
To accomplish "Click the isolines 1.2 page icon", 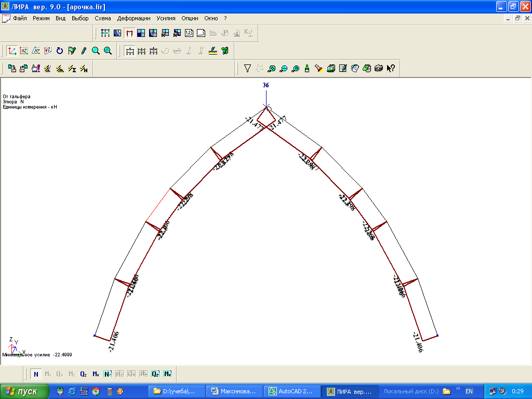I will [189, 33].
